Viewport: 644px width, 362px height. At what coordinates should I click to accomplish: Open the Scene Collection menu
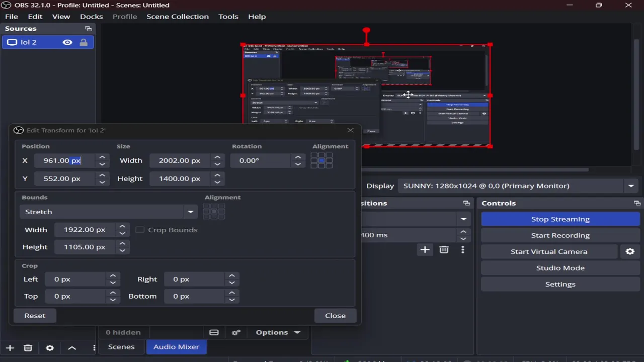point(178,17)
